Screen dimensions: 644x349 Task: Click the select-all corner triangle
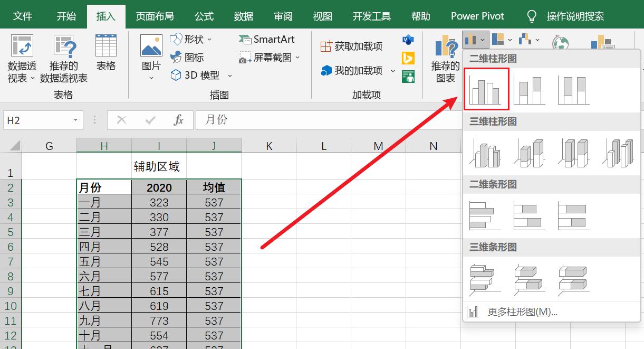coord(14,145)
